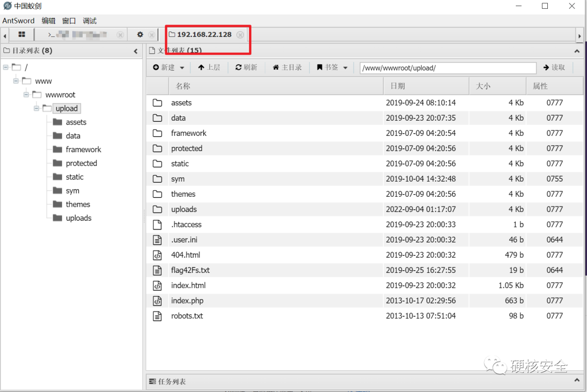Collapse the root / tree node
The height and width of the screenshot is (392, 587).
[5, 67]
